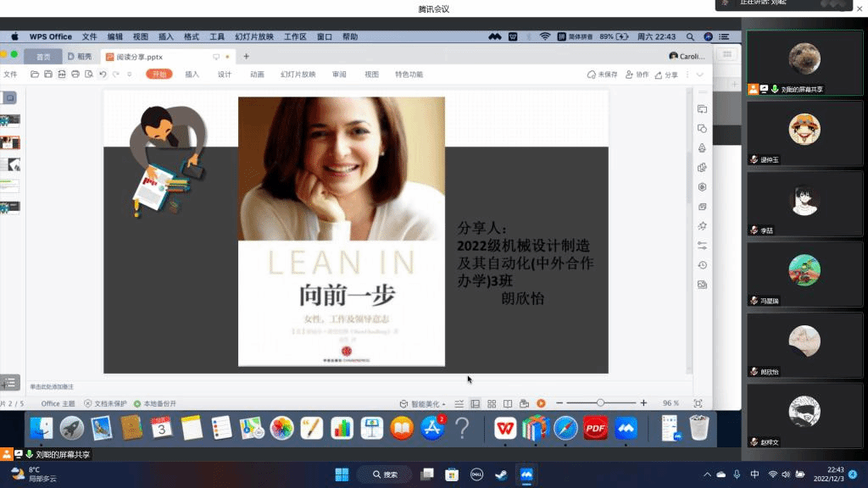Open the 文件 menu in WPS toolbar
Viewport: 868px width, 488px height.
pyautogui.click(x=10, y=75)
